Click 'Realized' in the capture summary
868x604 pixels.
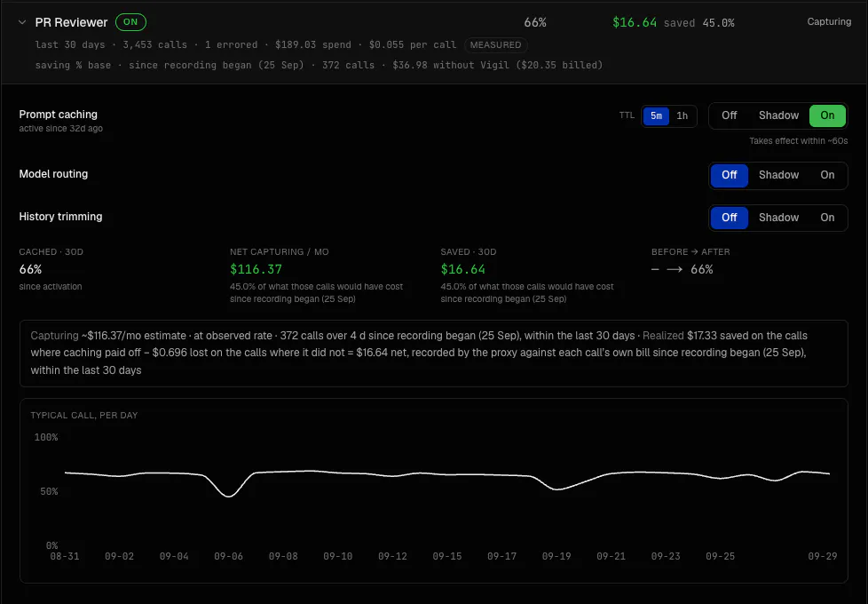pos(663,336)
